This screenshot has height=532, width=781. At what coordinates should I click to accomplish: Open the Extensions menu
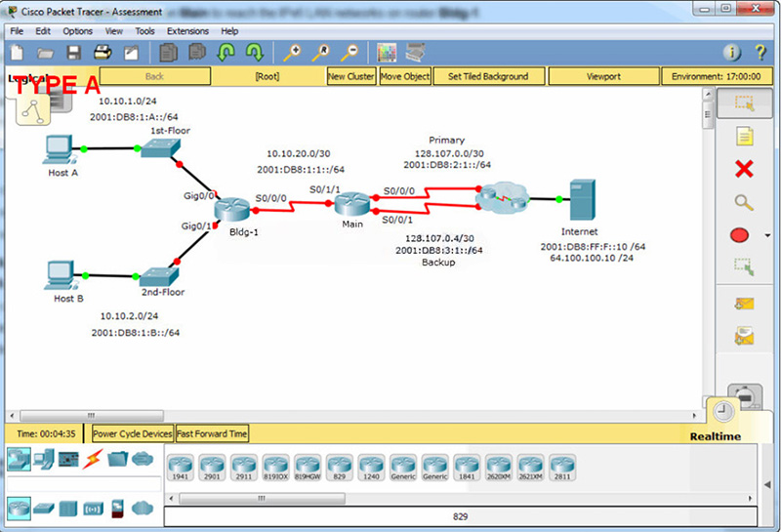tap(187, 31)
